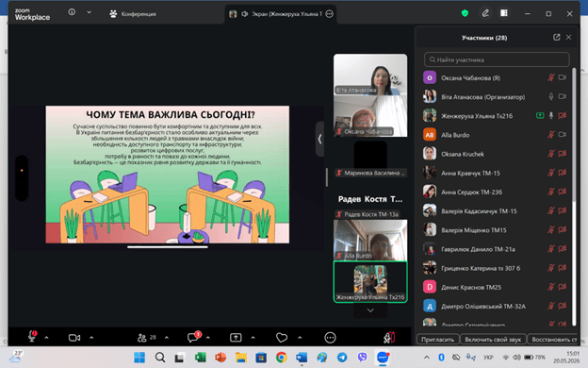Viewport: 588px width, 368px height.
Task: Click microphone icon for Віта Атанасова
Action: pyautogui.click(x=551, y=97)
